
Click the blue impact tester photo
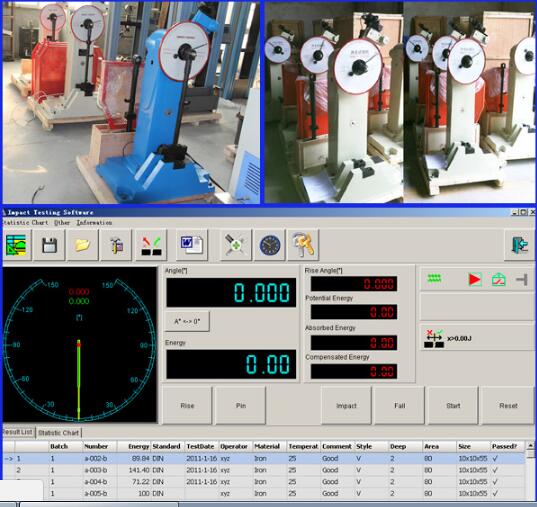coord(131,103)
